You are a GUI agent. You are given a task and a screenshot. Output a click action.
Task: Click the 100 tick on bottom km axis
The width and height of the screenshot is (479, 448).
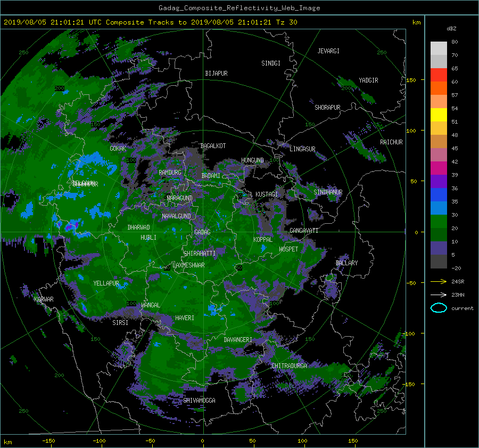[302, 441]
